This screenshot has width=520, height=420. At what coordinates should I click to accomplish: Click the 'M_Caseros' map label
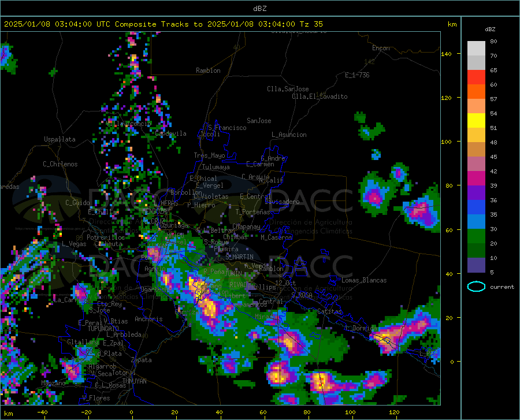click(x=276, y=237)
